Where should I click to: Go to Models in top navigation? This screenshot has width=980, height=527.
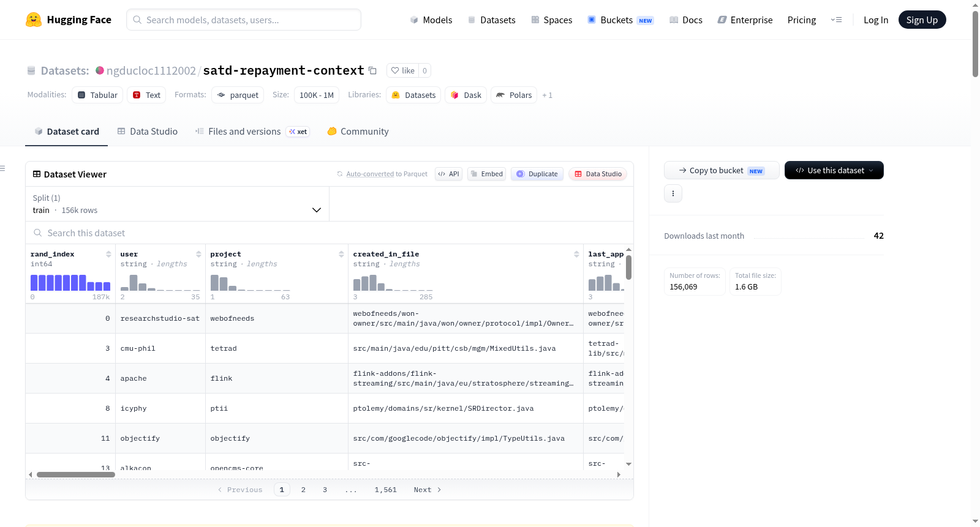coord(431,20)
